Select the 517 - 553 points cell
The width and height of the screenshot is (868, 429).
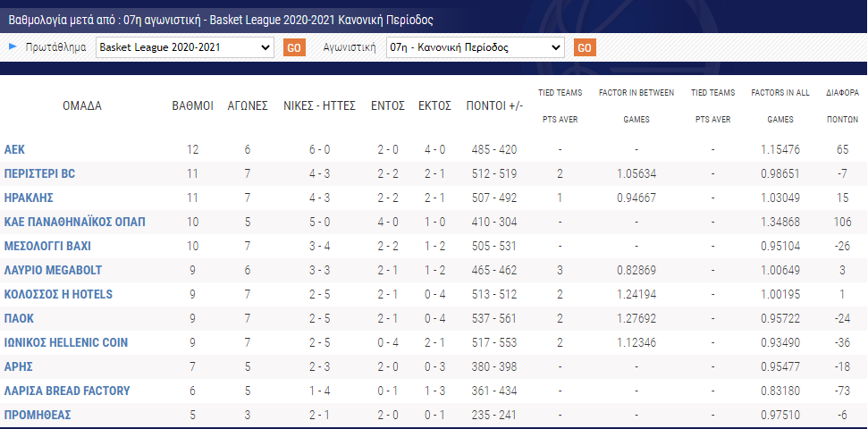494,342
